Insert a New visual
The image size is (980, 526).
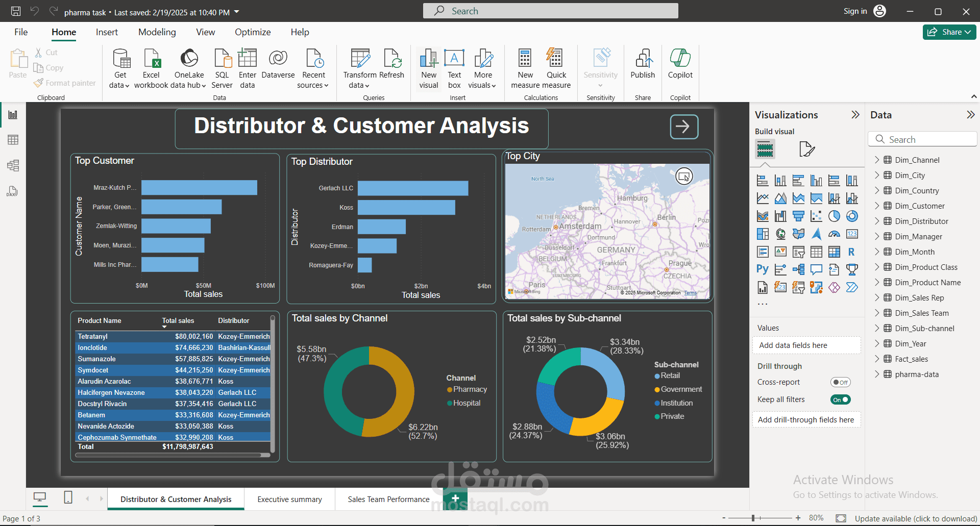coord(429,69)
